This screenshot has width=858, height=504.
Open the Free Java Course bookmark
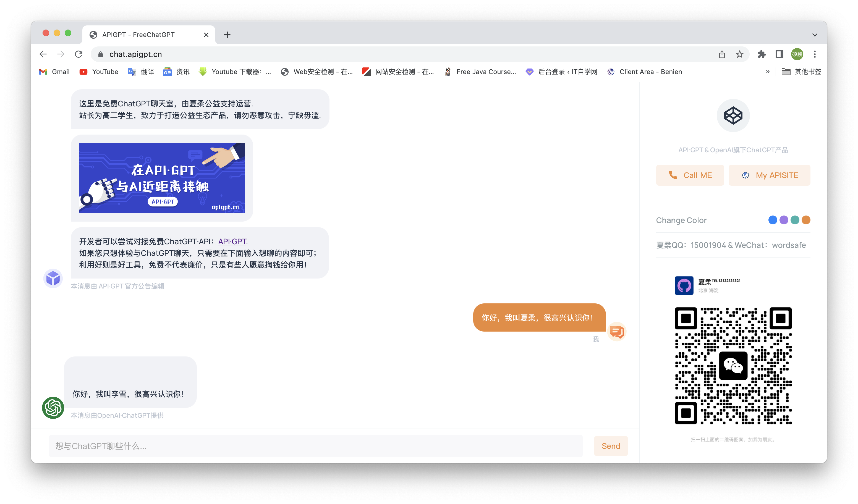tap(480, 72)
